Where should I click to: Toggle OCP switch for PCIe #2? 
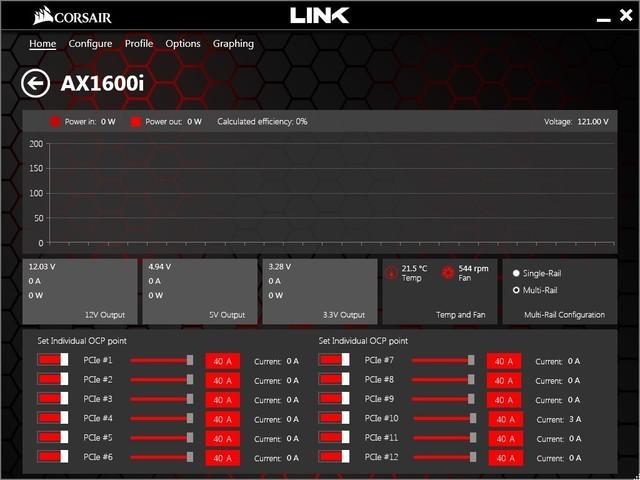53,379
